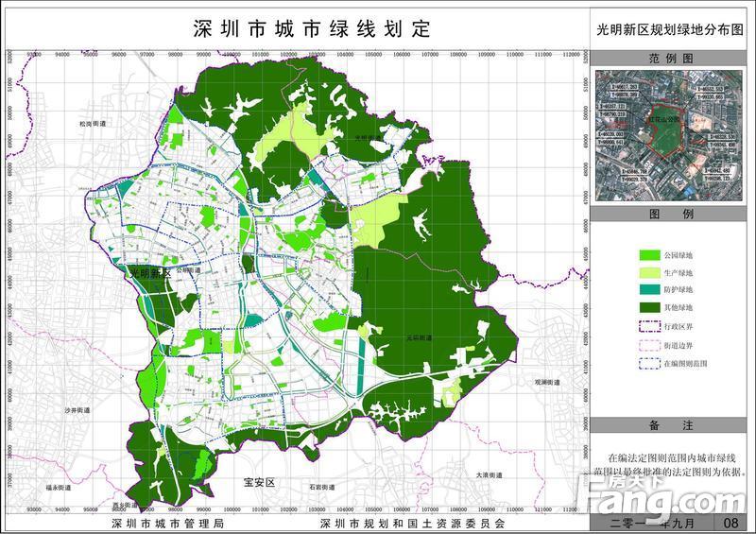Image resolution: width=756 pixels, height=534 pixels.
Task: Click the 松岗街道 map label
Action: (93, 124)
